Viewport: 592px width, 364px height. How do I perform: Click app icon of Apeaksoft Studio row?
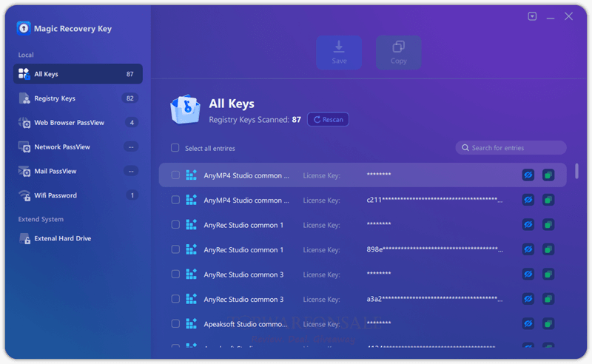coord(191,323)
